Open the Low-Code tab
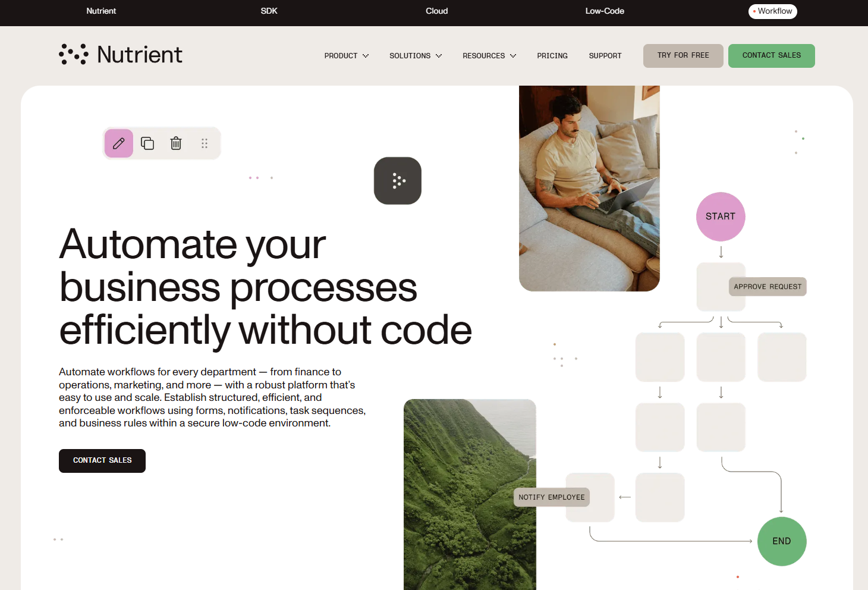868x590 pixels. click(x=605, y=11)
